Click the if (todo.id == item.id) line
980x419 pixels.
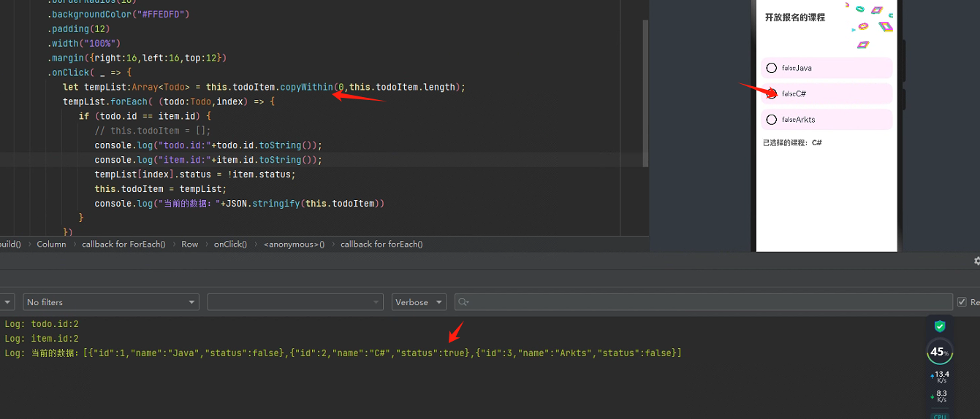tap(145, 116)
